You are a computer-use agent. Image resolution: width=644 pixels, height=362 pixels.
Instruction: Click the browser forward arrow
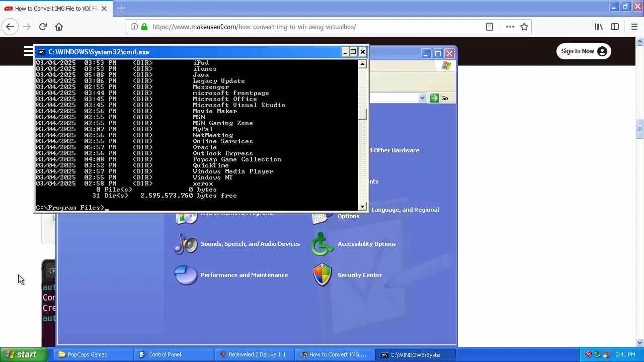[x=27, y=27]
